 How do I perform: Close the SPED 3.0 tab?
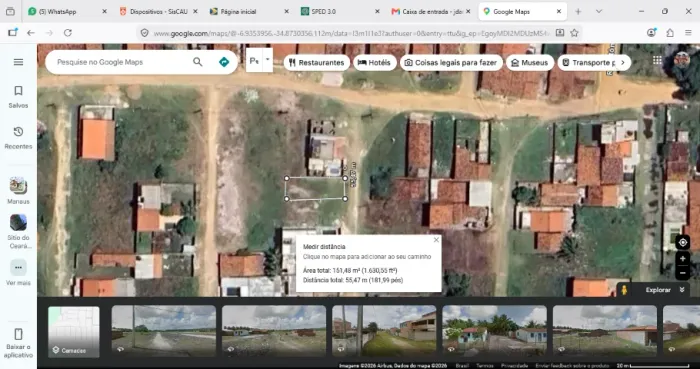pyautogui.click(x=377, y=12)
